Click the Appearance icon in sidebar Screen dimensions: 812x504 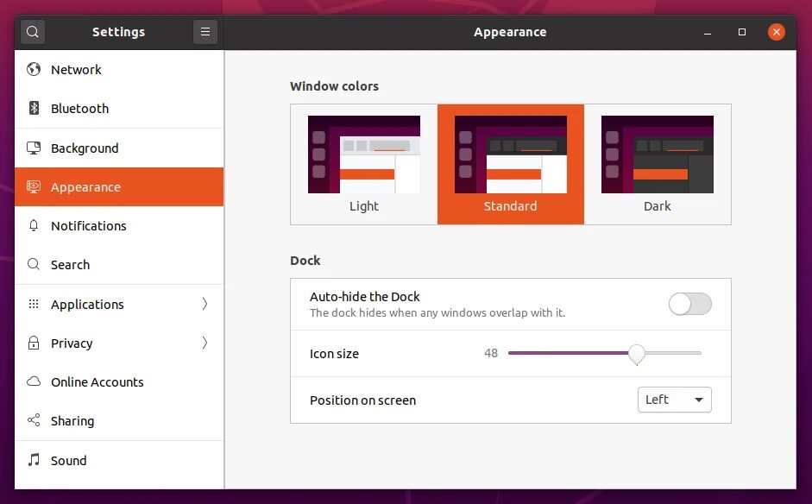point(34,186)
